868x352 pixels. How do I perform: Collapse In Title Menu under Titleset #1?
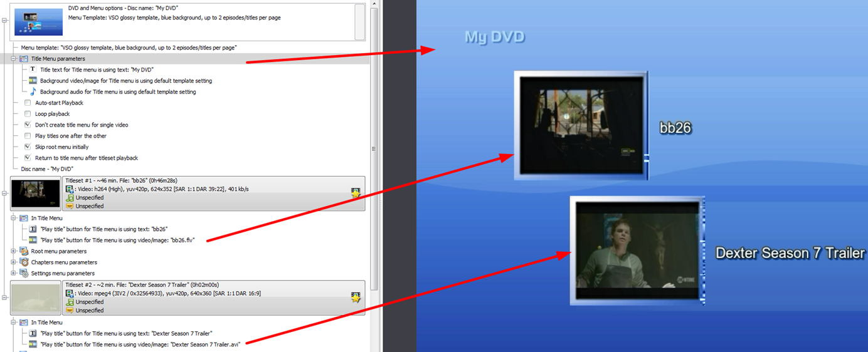pyautogui.click(x=14, y=218)
